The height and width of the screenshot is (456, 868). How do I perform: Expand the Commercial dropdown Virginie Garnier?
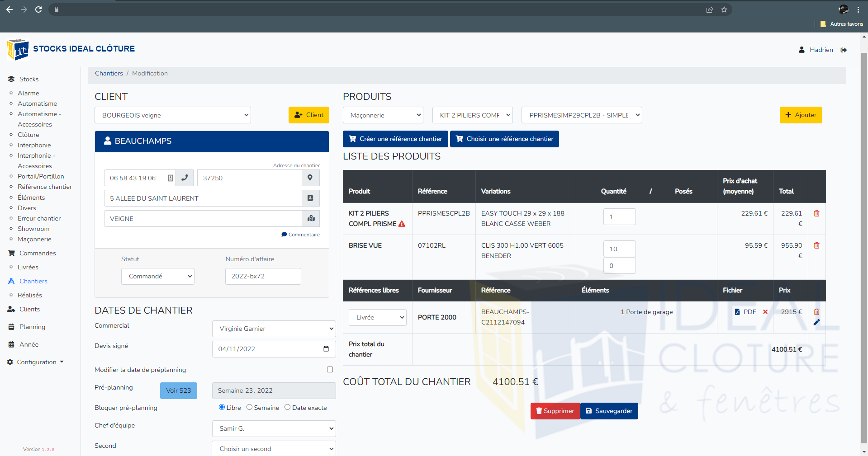coord(274,329)
